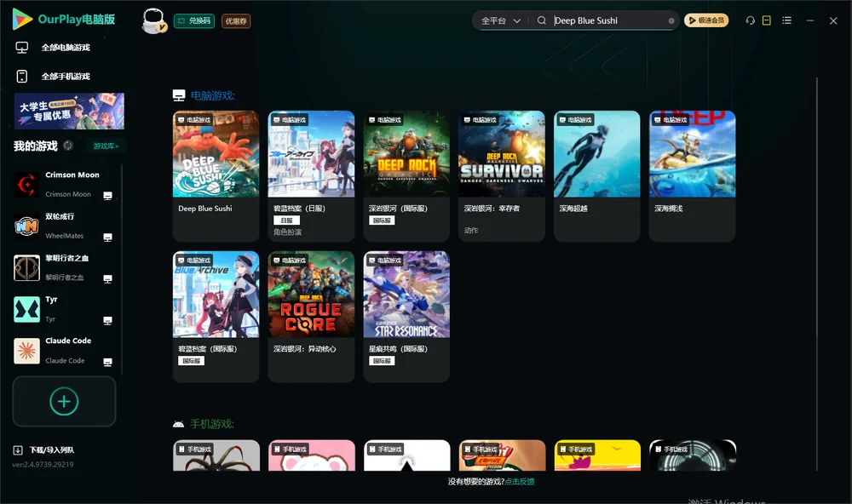852x504 pixels.
Task: Click the PC monitor icon beside WheelMates
Action: click(x=107, y=238)
